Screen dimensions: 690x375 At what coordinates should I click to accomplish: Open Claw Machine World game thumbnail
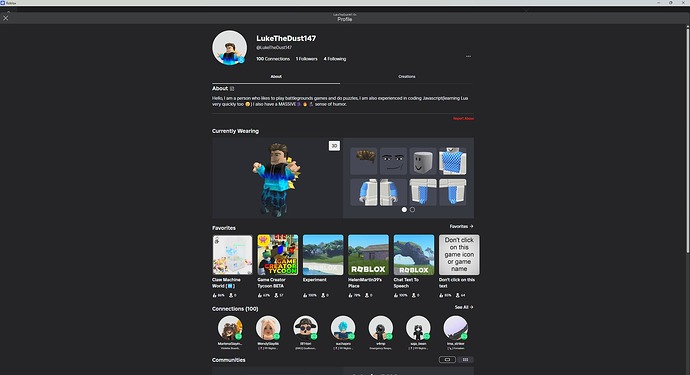232,255
